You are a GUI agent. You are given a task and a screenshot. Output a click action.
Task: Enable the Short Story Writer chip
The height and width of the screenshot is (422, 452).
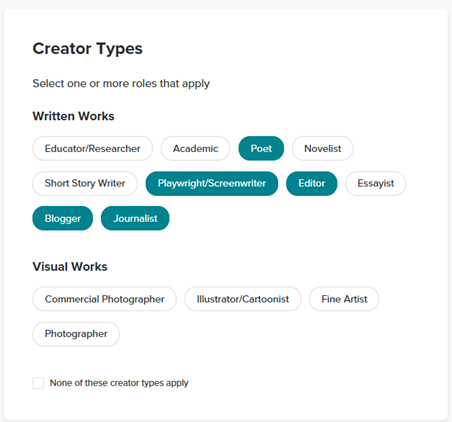point(85,183)
